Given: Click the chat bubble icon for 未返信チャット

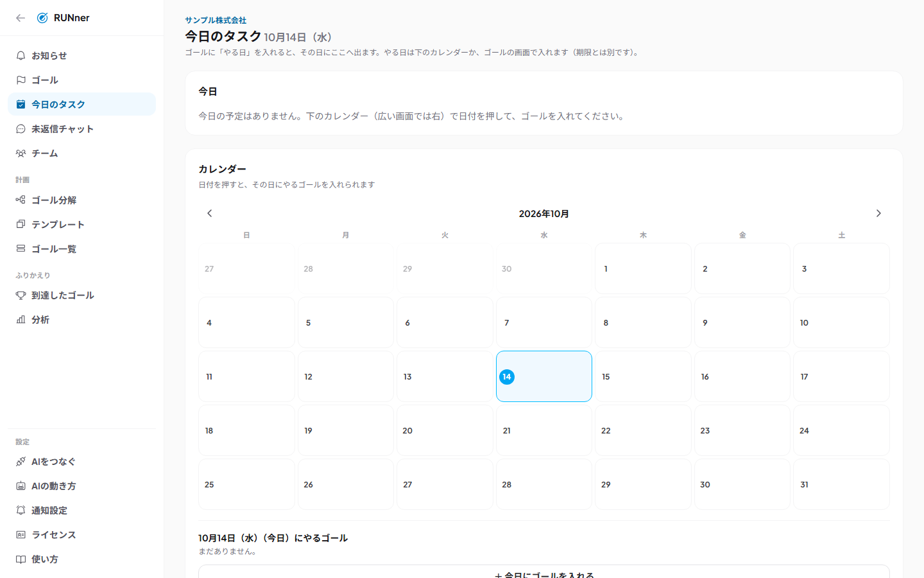Looking at the screenshot, I should coord(21,129).
